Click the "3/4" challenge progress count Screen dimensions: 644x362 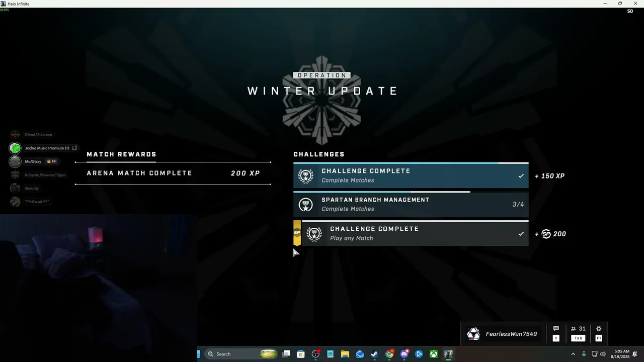518,205
